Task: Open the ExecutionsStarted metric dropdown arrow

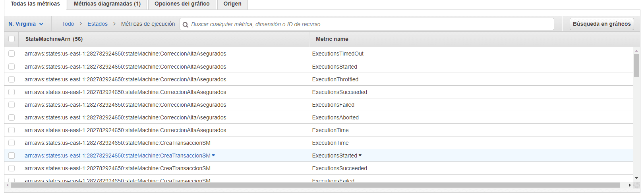Action: click(x=360, y=156)
